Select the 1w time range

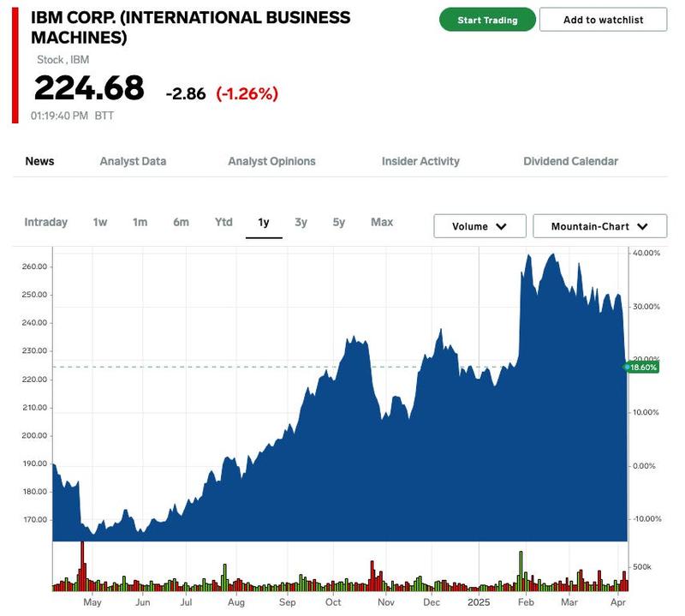coord(100,222)
